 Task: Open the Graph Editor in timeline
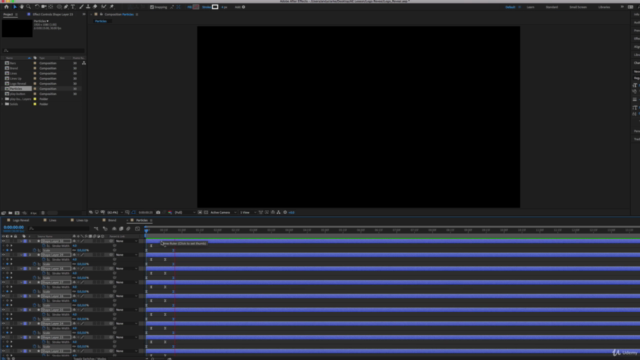138,229
